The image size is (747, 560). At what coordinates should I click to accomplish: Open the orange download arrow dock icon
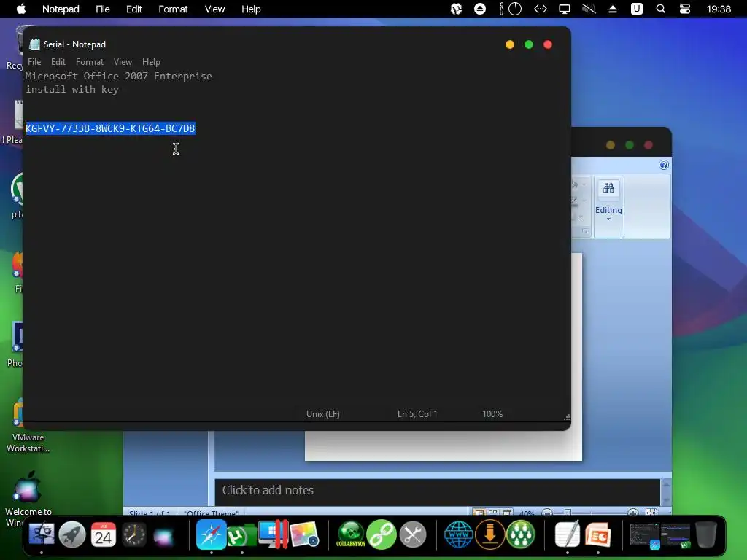click(489, 534)
